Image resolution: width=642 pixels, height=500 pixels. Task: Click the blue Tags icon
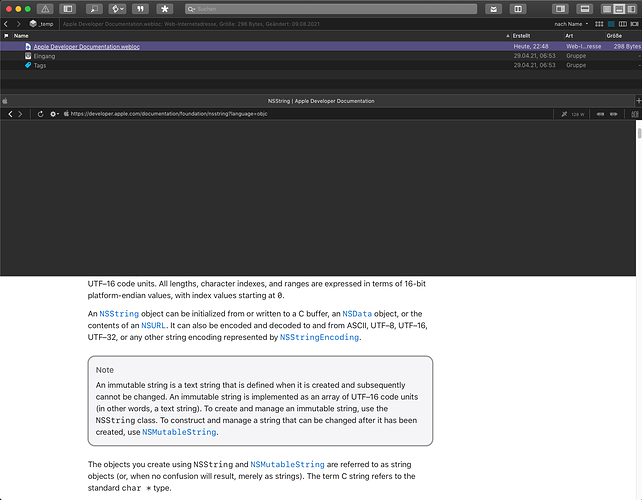point(28,65)
